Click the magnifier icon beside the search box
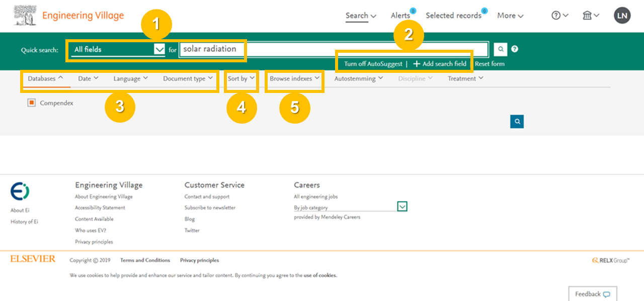 [500, 49]
